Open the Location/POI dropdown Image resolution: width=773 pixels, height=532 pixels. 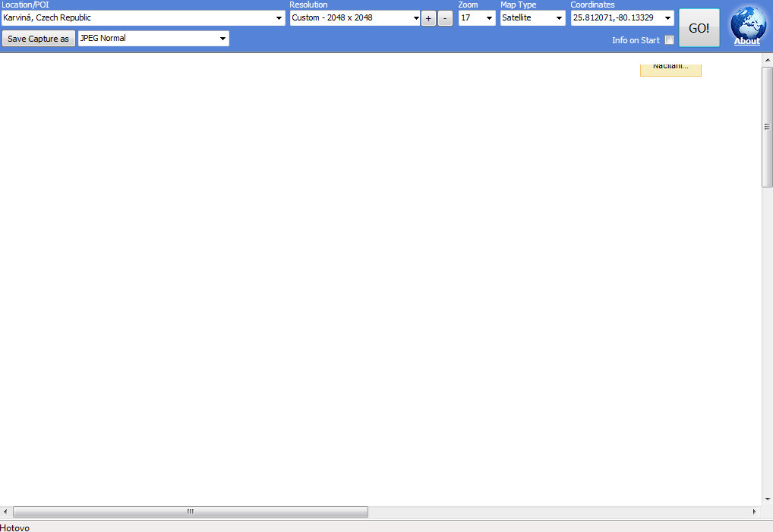click(x=279, y=18)
